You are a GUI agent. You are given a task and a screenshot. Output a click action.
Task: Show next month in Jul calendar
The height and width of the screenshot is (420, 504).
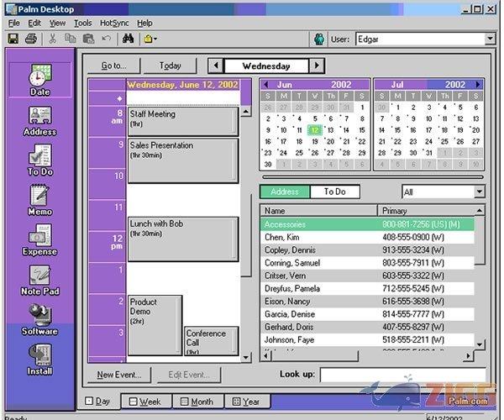pos(478,85)
